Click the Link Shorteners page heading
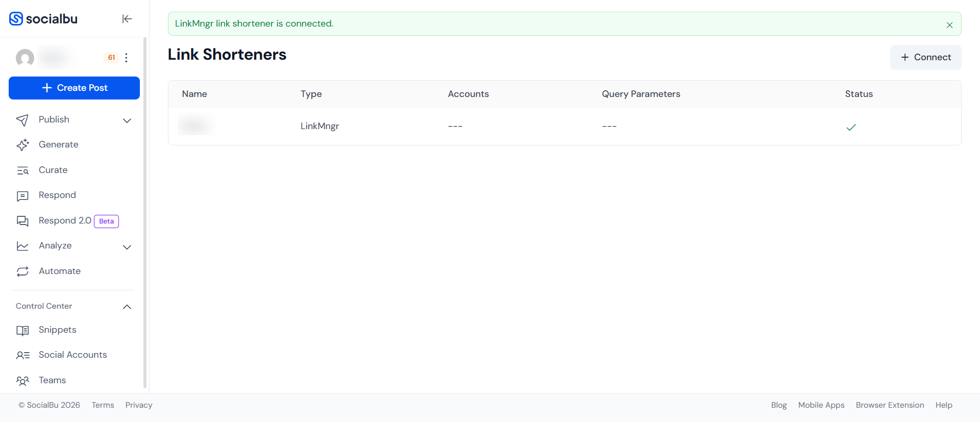Image resolution: width=980 pixels, height=422 pixels. (227, 55)
